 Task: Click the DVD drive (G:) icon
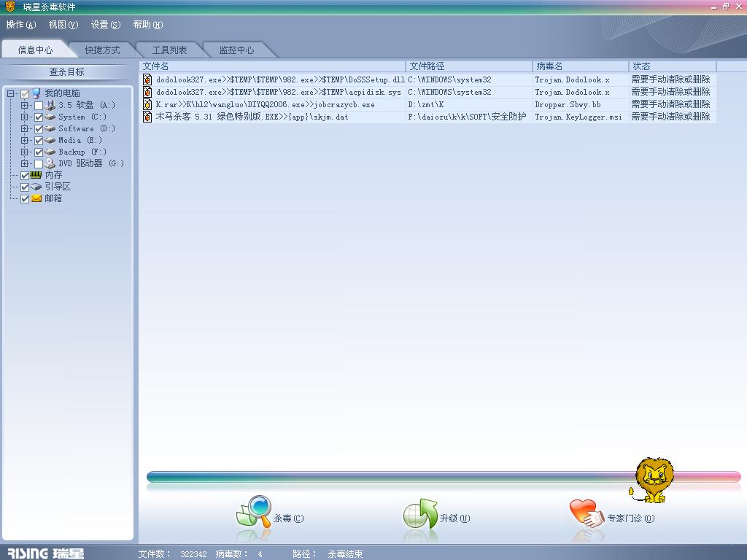[x=50, y=163]
